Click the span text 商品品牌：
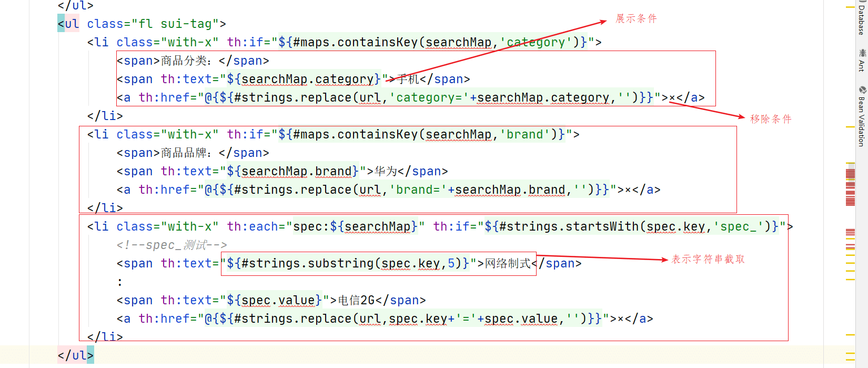868x368 pixels. [189, 153]
